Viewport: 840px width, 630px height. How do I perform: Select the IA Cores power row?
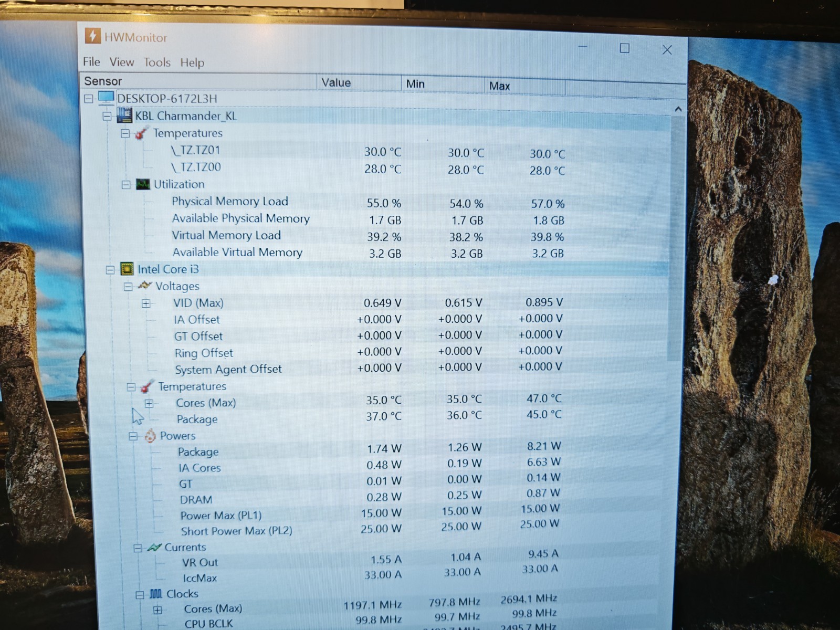(x=369, y=465)
